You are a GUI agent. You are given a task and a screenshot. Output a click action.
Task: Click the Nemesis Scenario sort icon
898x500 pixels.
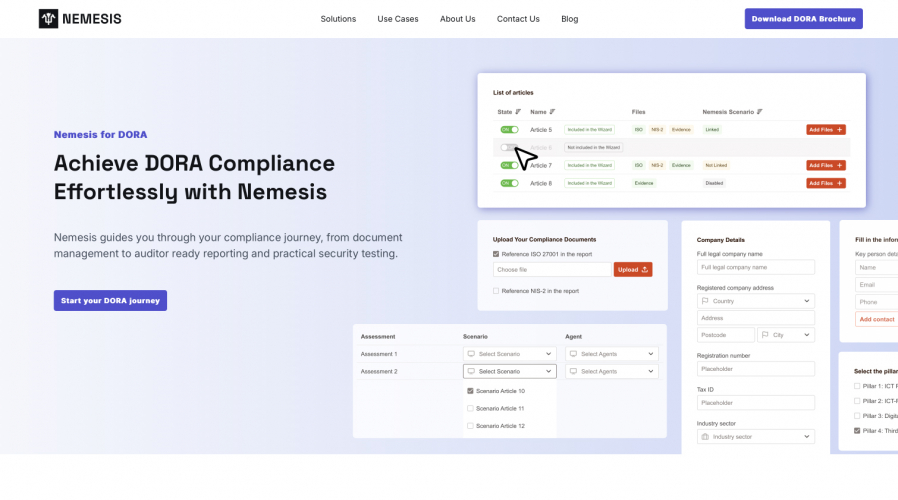click(x=759, y=112)
